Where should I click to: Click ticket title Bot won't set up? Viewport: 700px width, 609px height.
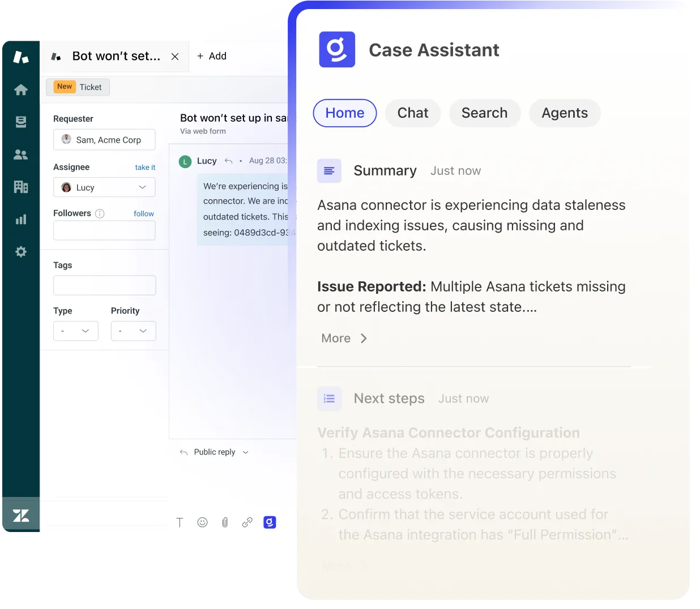[x=234, y=118]
